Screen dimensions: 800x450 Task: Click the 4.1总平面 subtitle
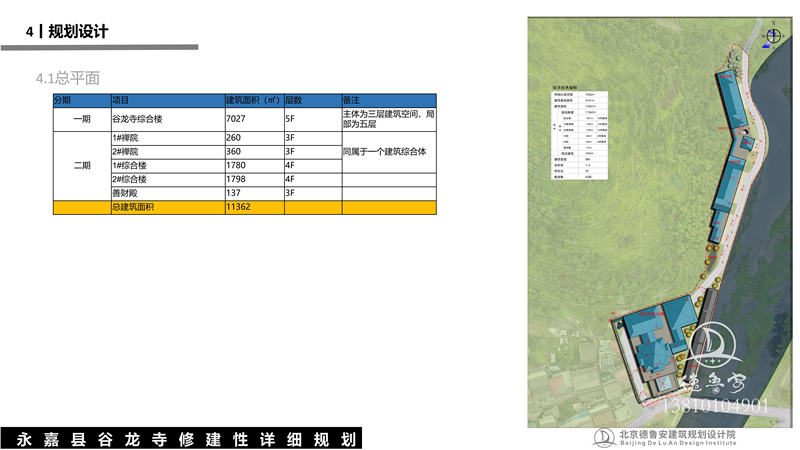67,77
